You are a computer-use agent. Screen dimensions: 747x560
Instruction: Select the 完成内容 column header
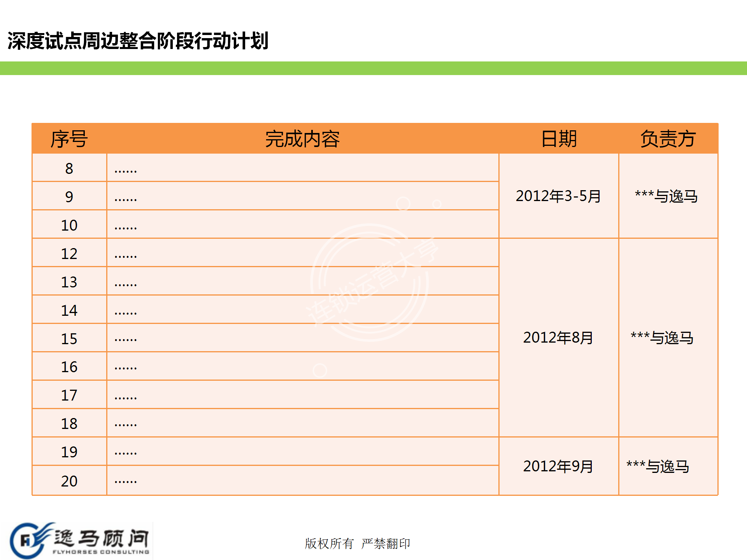[302, 139]
